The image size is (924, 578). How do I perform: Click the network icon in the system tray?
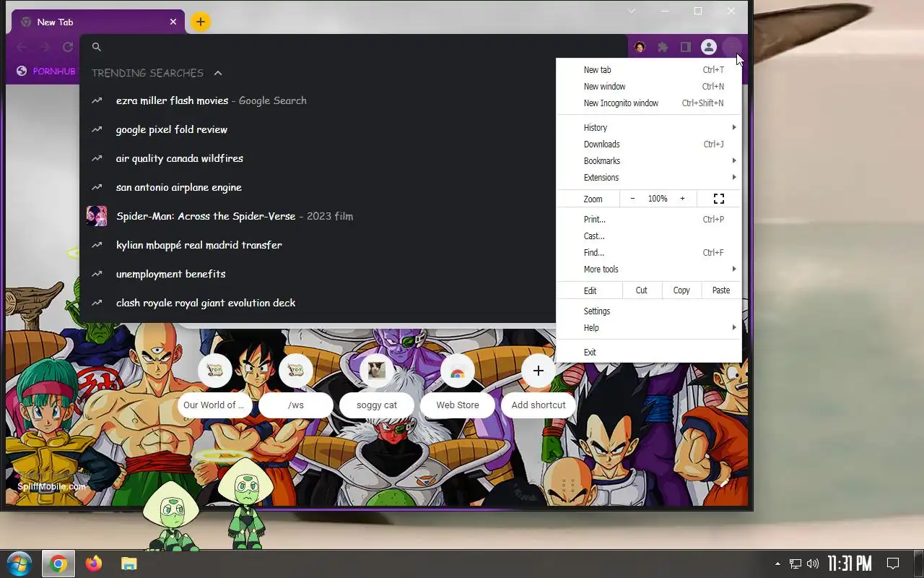pos(796,564)
